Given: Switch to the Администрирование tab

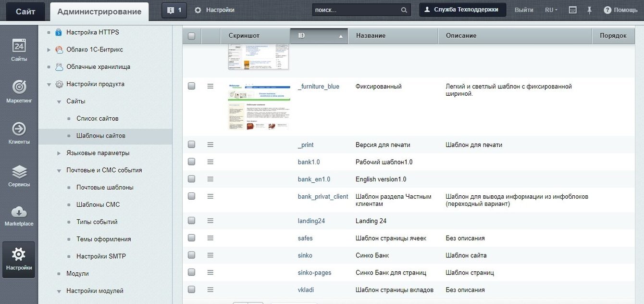Looking at the screenshot, I should pyautogui.click(x=99, y=12).
